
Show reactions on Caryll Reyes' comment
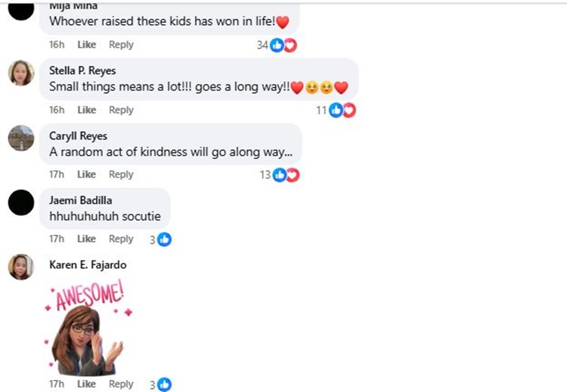click(x=285, y=175)
